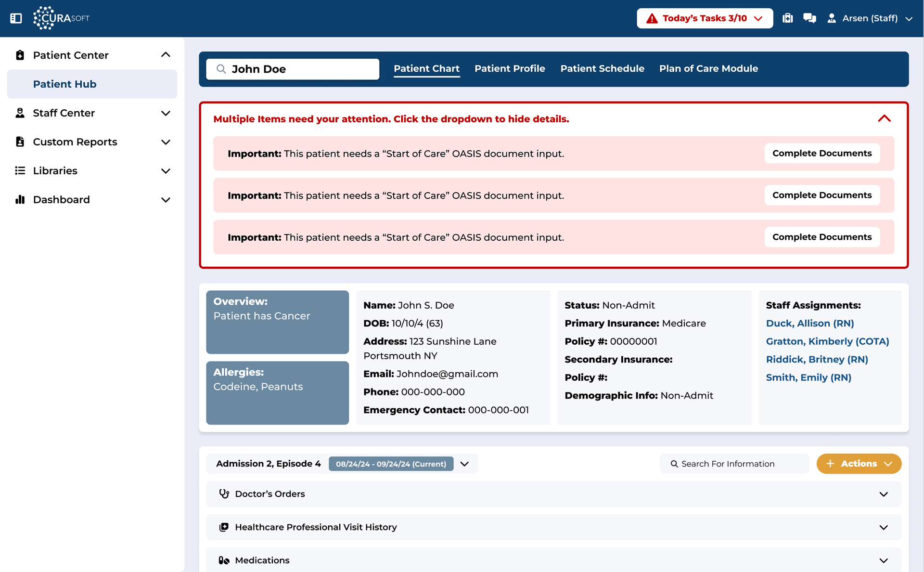Click the Arsen staff user icon
The image size is (924, 572).
pos(831,18)
